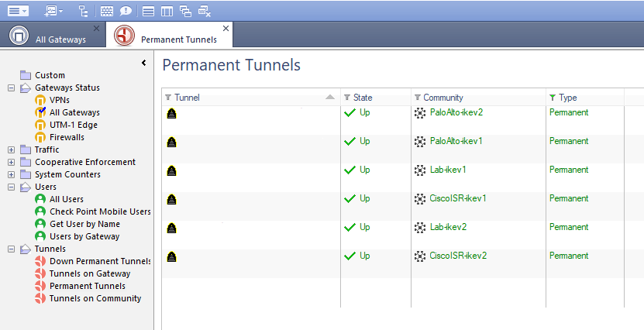The image size is (644, 330).
Task: Click the firewall brick-wall toolbar icon
Action: (107, 11)
